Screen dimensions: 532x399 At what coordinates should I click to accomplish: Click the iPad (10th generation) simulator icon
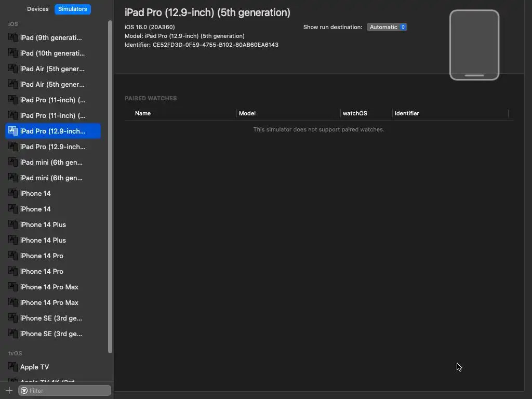pyautogui.click(x=13, y=53)
